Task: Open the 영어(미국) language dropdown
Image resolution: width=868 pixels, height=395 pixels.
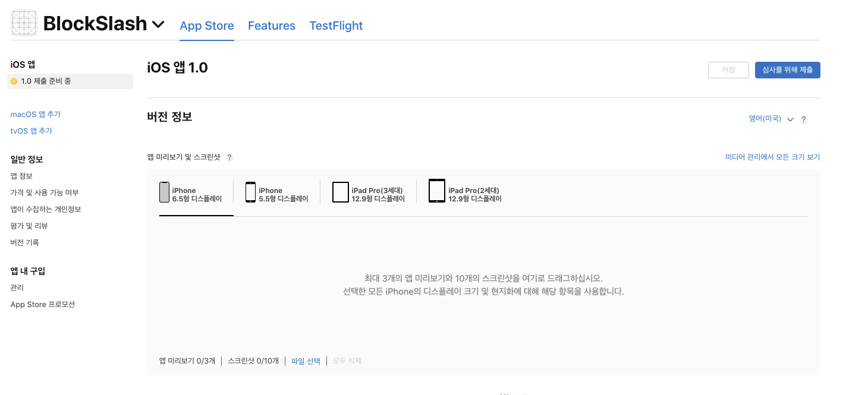Action: point(771,119)
